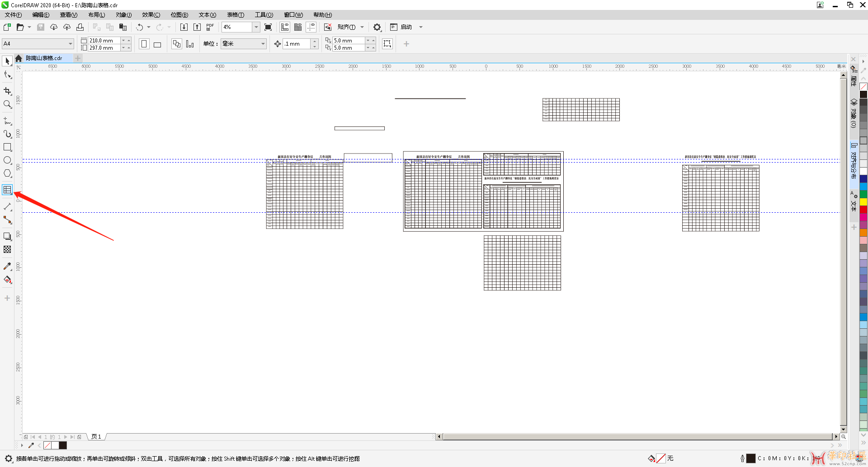The image size is (868, 467).
Task: Click the 贴齐(T) snap button
Action: tap(346, 27)
